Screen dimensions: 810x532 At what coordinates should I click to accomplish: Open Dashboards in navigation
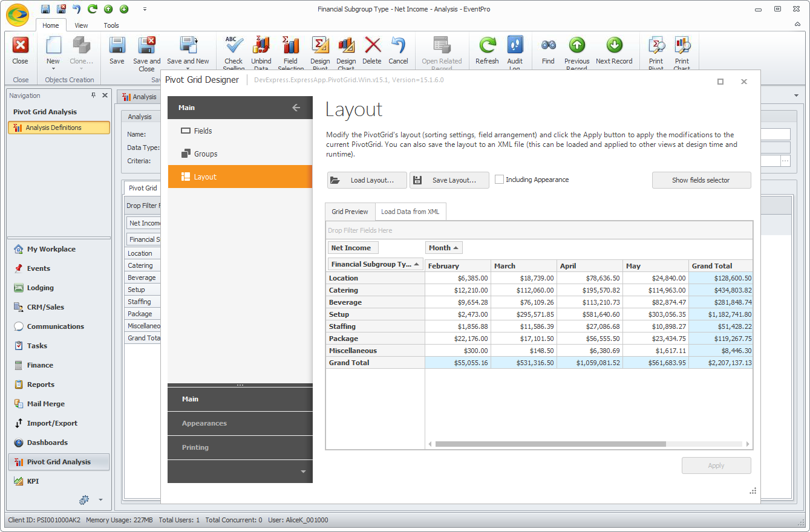[x=59, y=443]
